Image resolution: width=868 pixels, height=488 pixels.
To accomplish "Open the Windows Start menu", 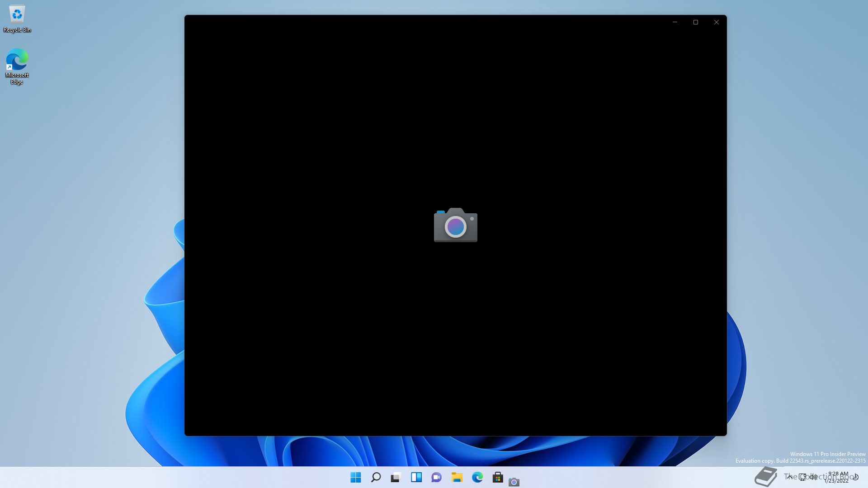I will coord(356,477).
